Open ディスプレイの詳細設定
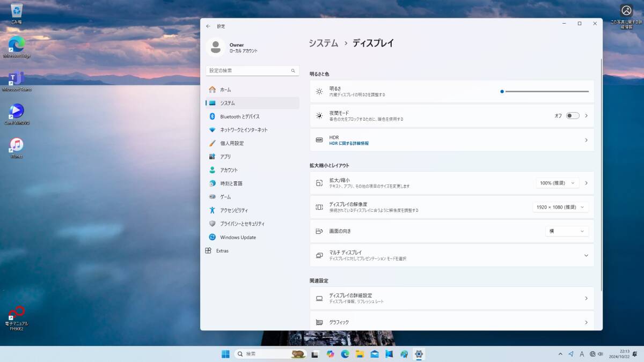644x362 pixels. [452, 298]
